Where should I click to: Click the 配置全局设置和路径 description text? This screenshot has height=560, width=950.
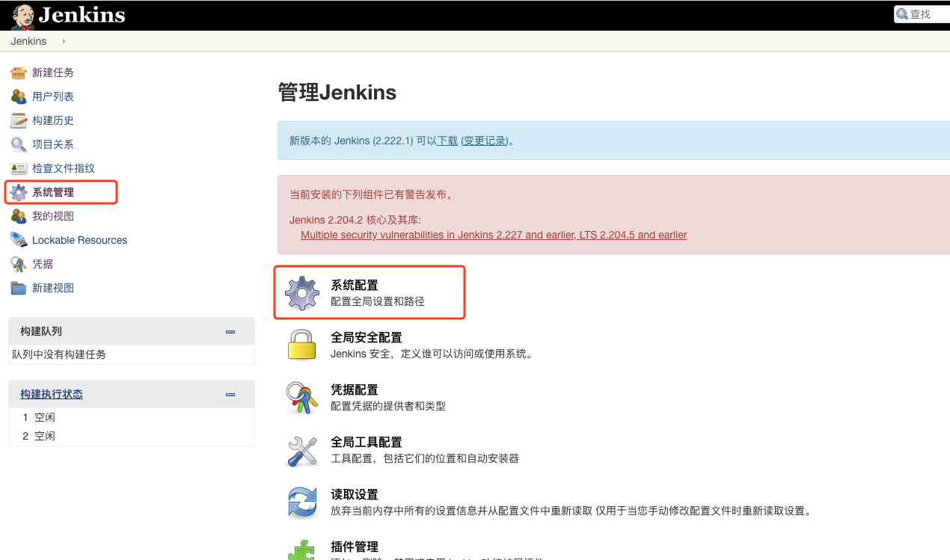click(x=378, y=301)
